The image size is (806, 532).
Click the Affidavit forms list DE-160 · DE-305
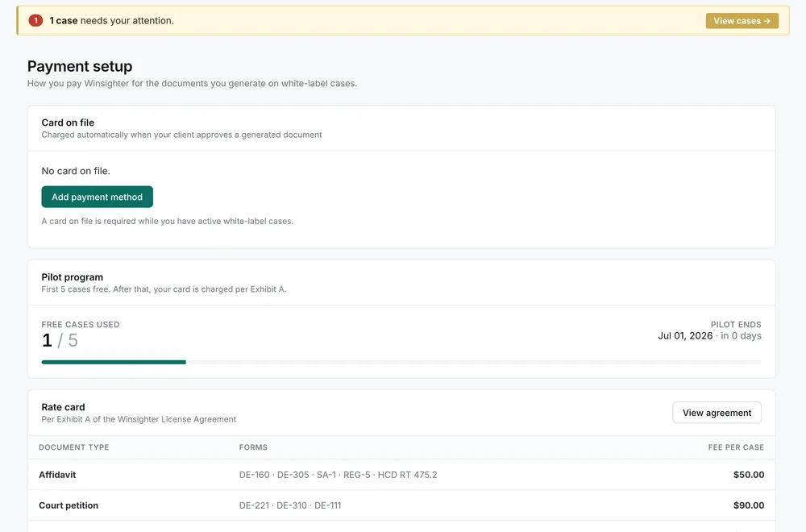[338, 475]
